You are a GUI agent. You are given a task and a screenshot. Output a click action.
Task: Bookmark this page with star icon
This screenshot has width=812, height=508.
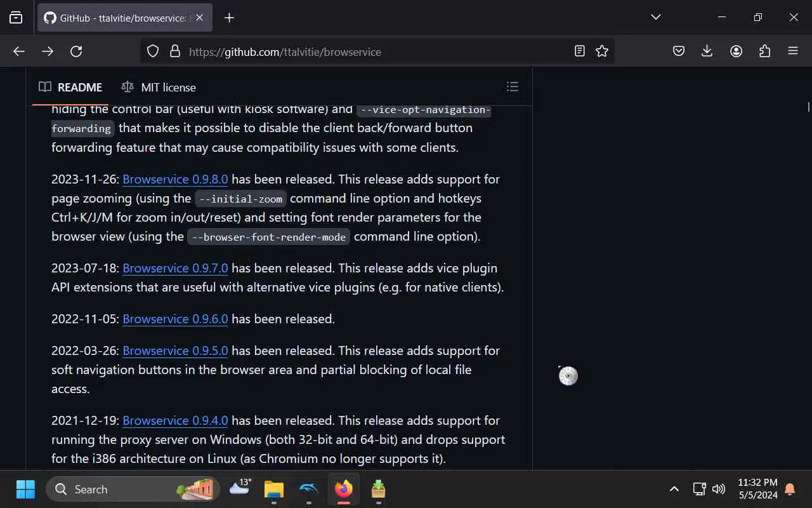602,51
